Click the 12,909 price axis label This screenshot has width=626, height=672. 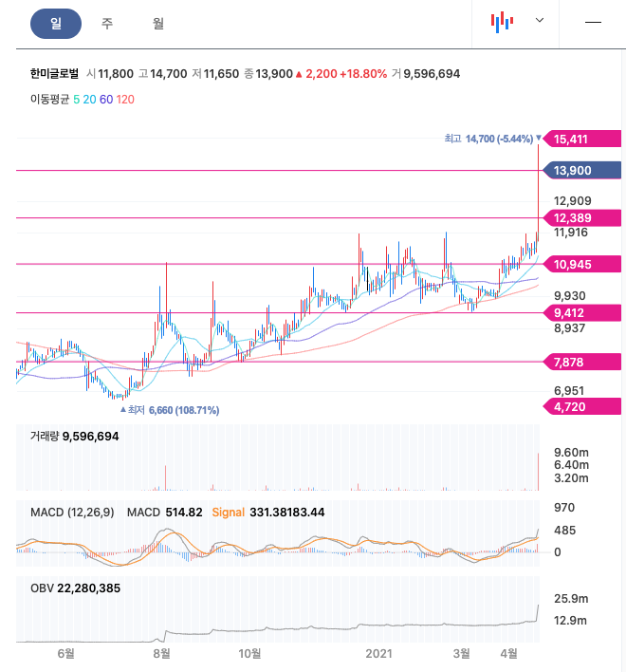coord(573,200)
